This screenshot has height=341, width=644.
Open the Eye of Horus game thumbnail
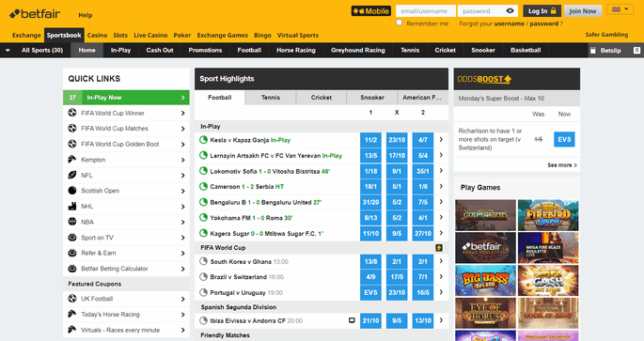click(x=485, y=313)
